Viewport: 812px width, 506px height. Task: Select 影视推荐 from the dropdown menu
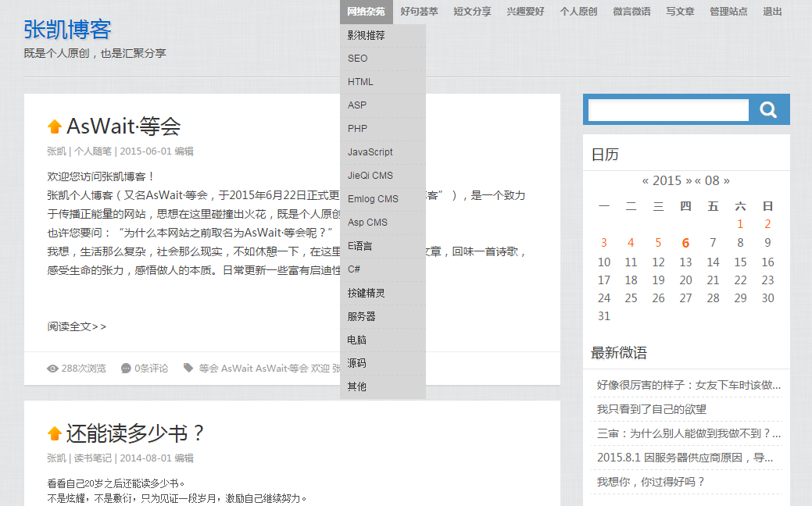click(367, 35)
